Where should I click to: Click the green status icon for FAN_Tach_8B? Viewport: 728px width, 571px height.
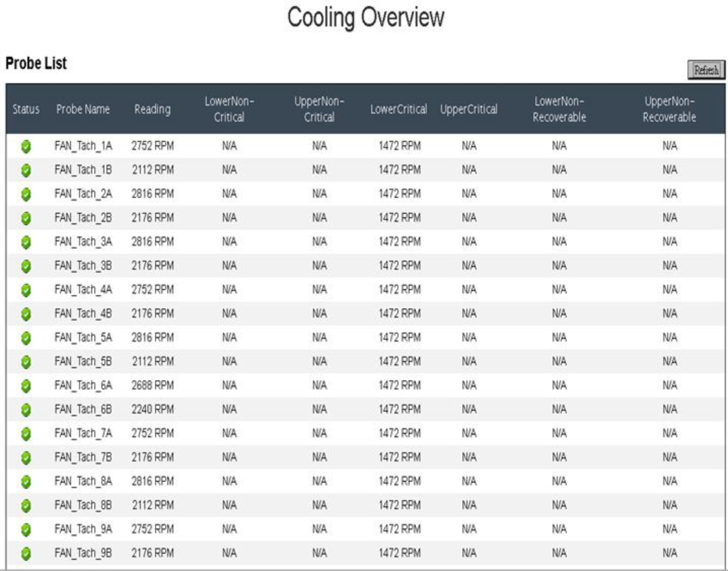[x=26, y=506]
